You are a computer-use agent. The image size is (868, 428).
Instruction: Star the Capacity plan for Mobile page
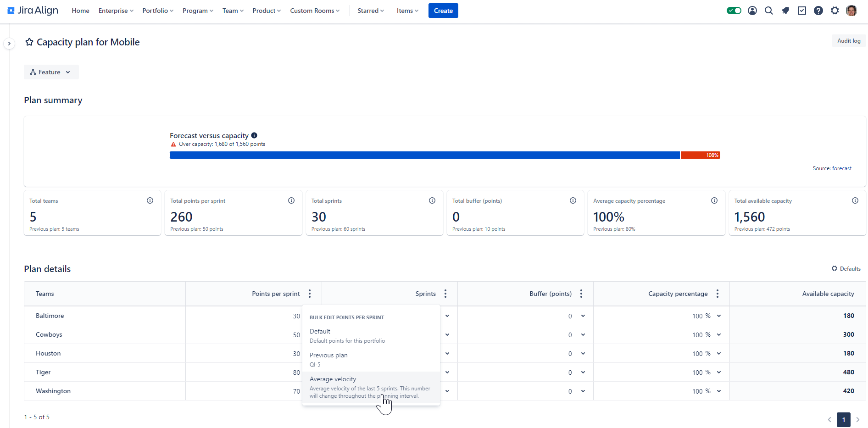29,42
